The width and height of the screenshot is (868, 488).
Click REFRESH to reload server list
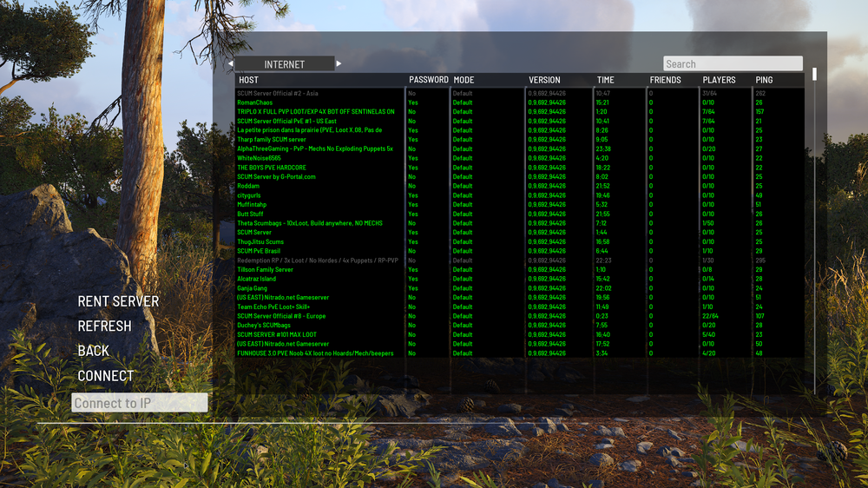click(105, 326)
